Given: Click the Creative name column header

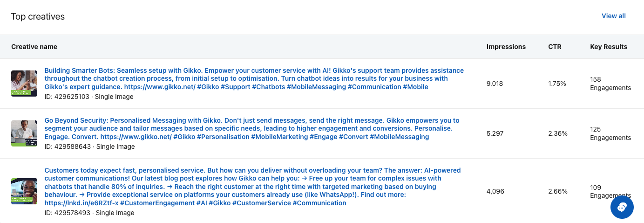Looking at the screenshot, I should pos(34,47).
